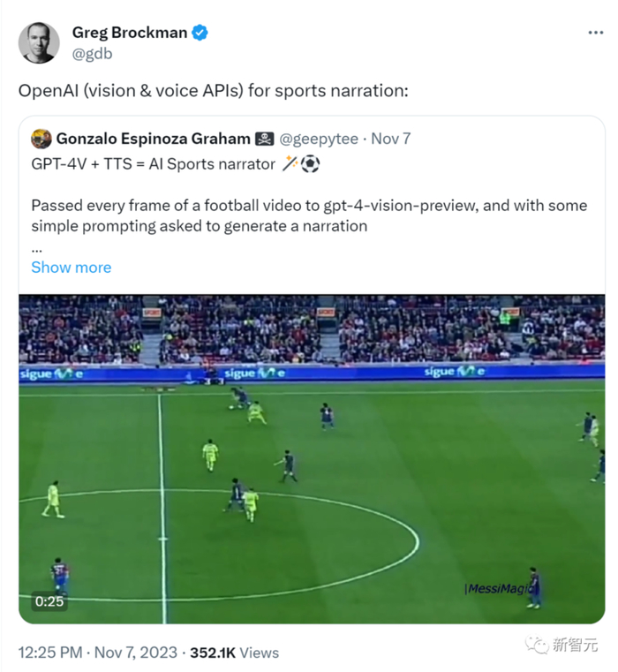This screenshot has width=618, height=672.
Task: Click the @gdb handle
Action: coord(92,53)
